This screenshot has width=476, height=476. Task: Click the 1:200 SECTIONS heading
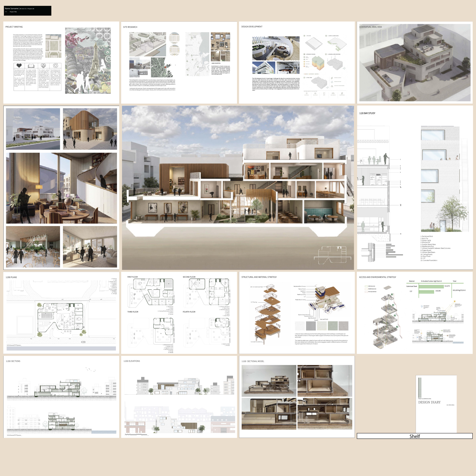(13, 361)
